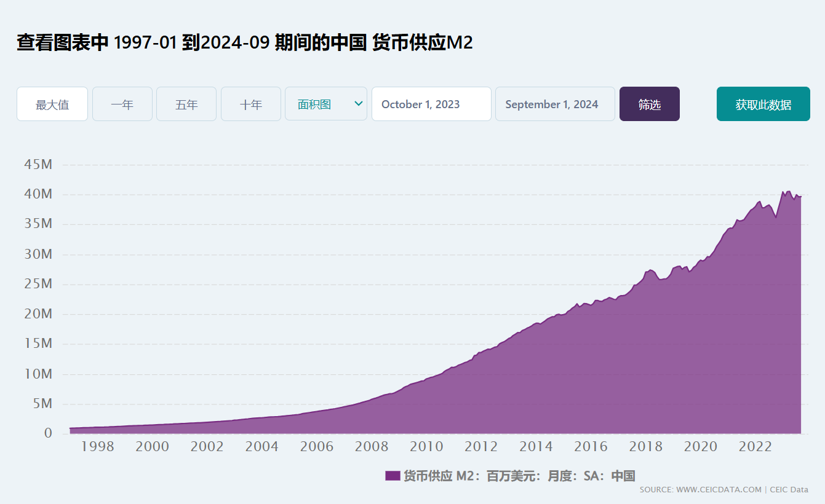Apply the 筛选 filter button
This screenshot has height=504, width=825.
pyautogui.click(x=650, y=104)
